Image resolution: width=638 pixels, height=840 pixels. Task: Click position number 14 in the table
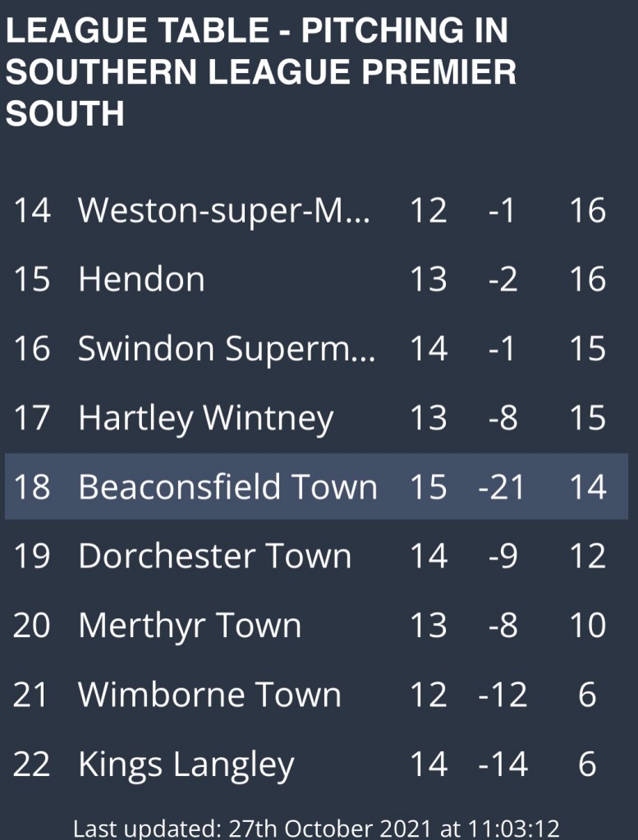tap(32, 211)
